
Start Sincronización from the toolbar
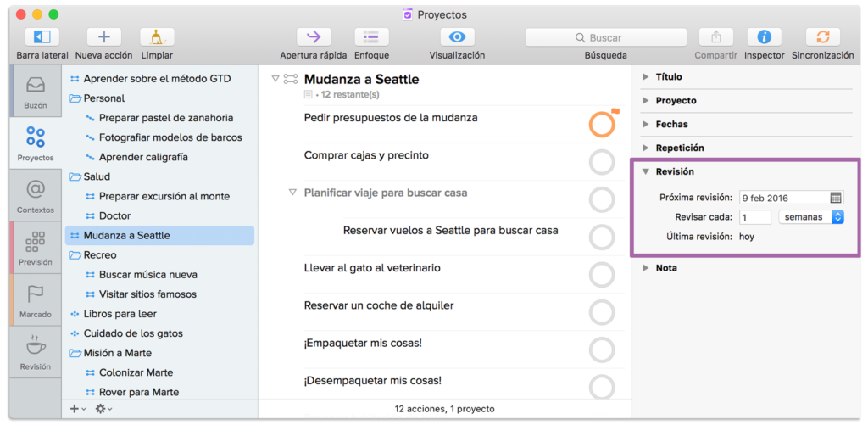(x=822, y=37)
